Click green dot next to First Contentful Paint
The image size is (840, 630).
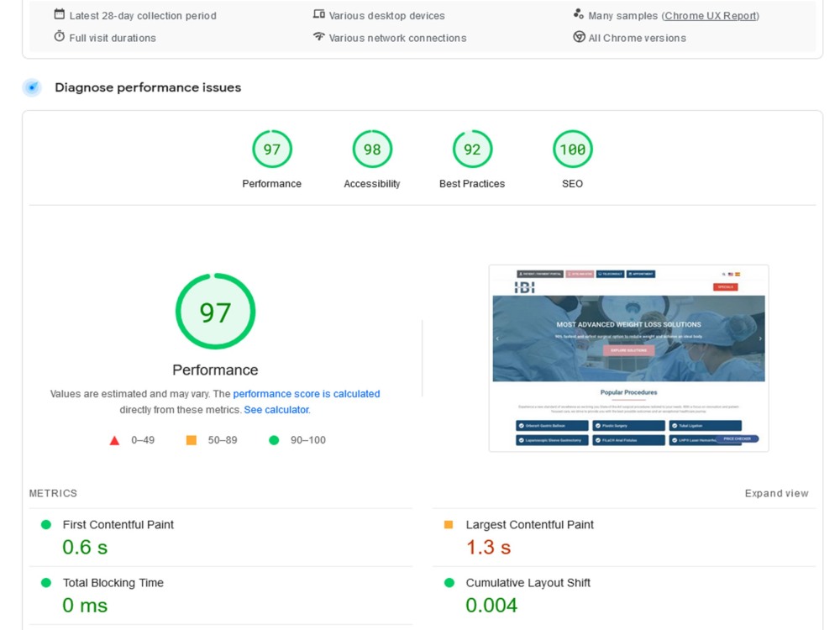coord(46,524)
